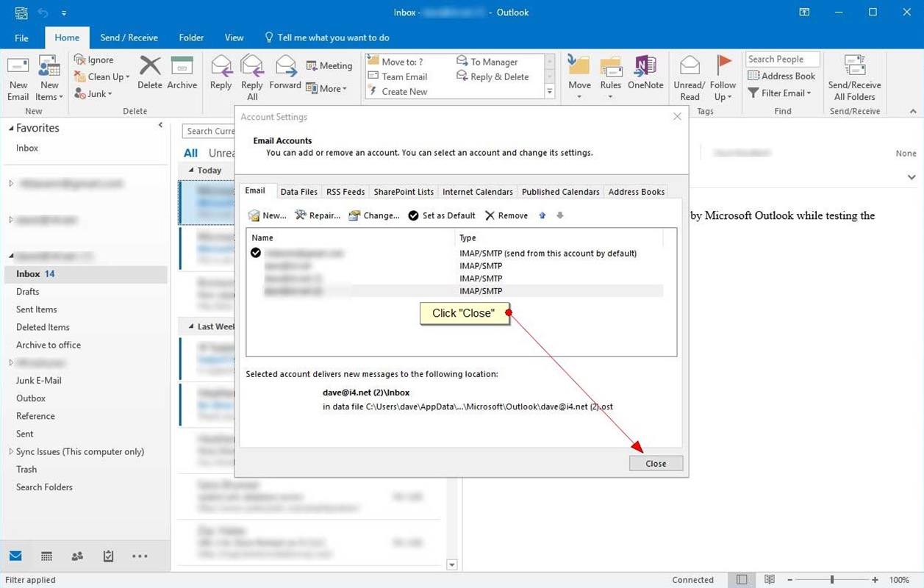Click the Team Email quick step
The image size is (924, 588).
point(398,76)
